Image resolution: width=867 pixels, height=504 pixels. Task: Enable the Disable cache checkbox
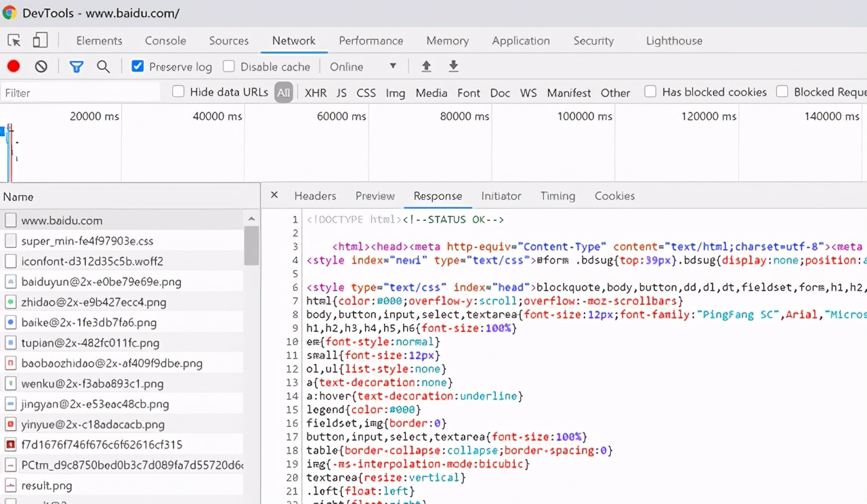click(x=229, y=66)
